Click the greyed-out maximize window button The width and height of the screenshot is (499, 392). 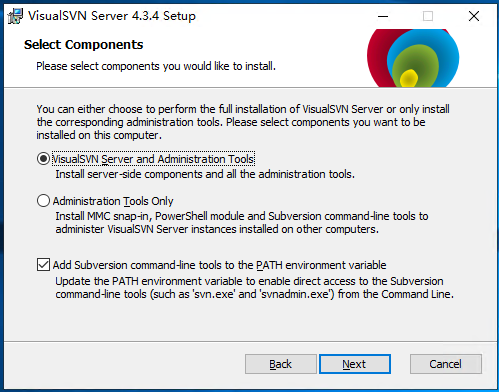point(428,16)
